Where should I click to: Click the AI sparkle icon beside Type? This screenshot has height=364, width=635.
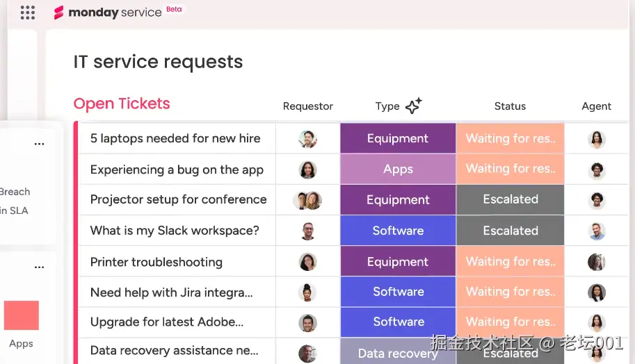(x=414, y=106)
